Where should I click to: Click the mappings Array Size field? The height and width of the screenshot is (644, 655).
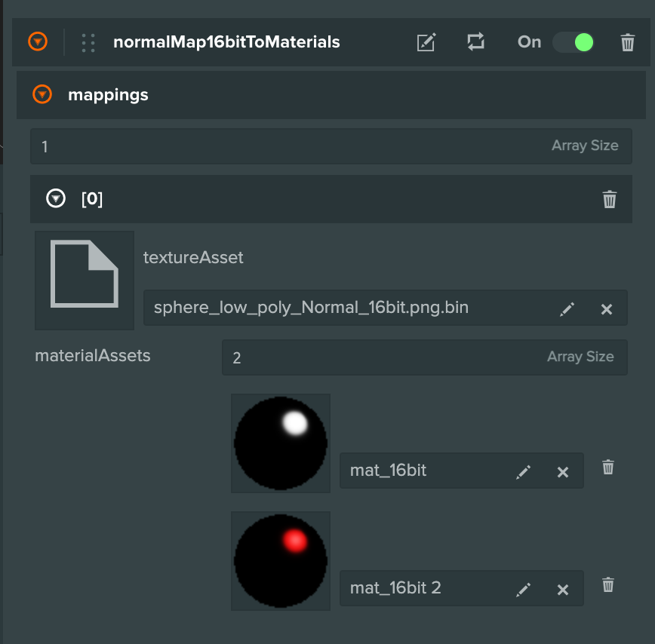[287, 146]
